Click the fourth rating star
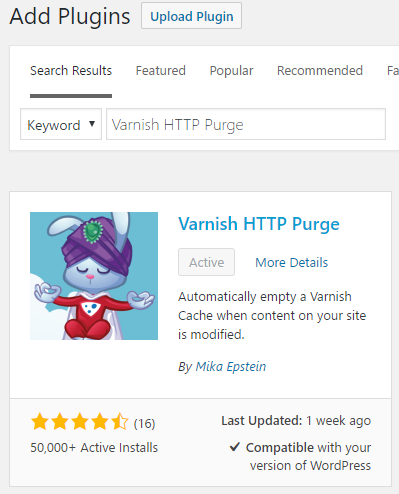Screen dimensions: 399x494 [100, 421]
